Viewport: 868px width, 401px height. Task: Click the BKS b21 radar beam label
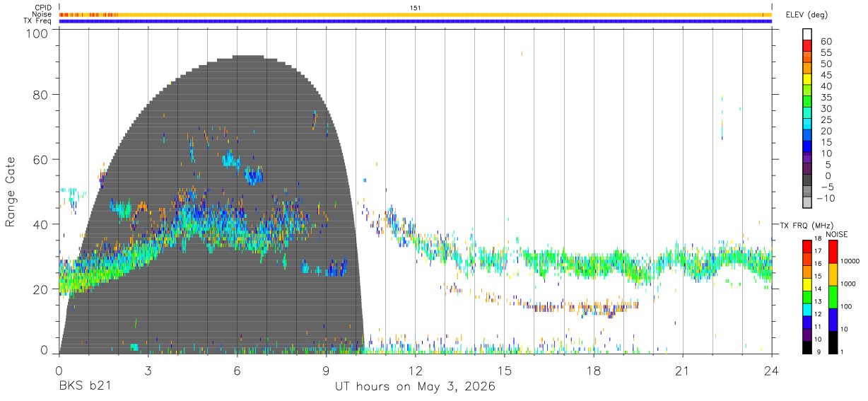pos(85,387)
